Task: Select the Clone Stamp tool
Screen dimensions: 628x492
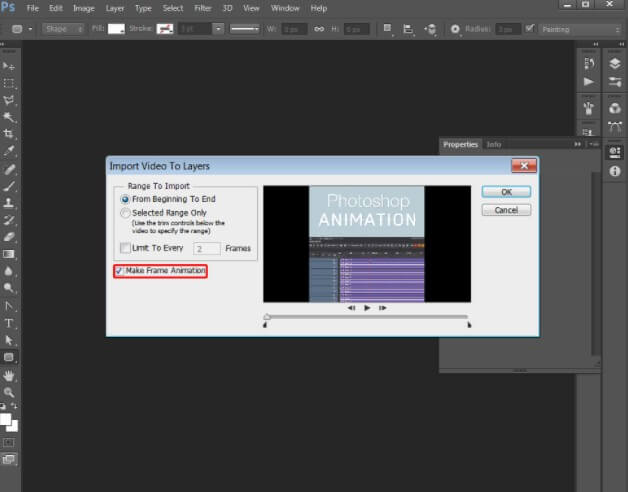Action: tap(9, 203)
